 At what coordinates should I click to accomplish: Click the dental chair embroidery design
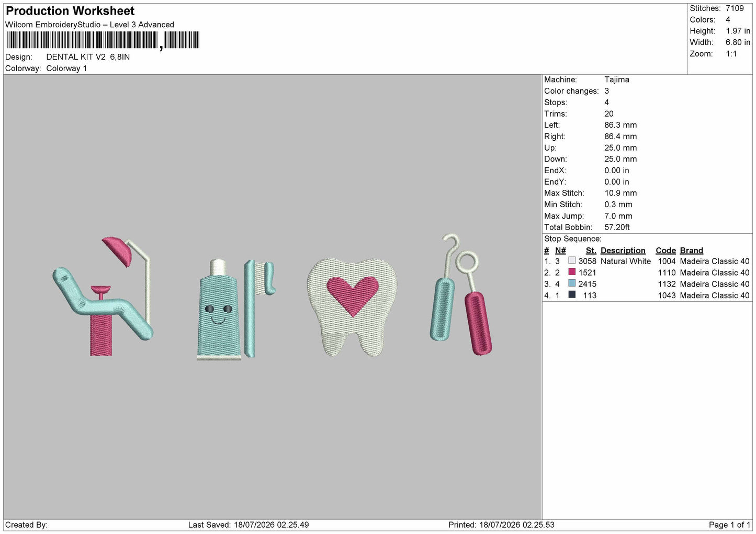(x=103, y=296)
